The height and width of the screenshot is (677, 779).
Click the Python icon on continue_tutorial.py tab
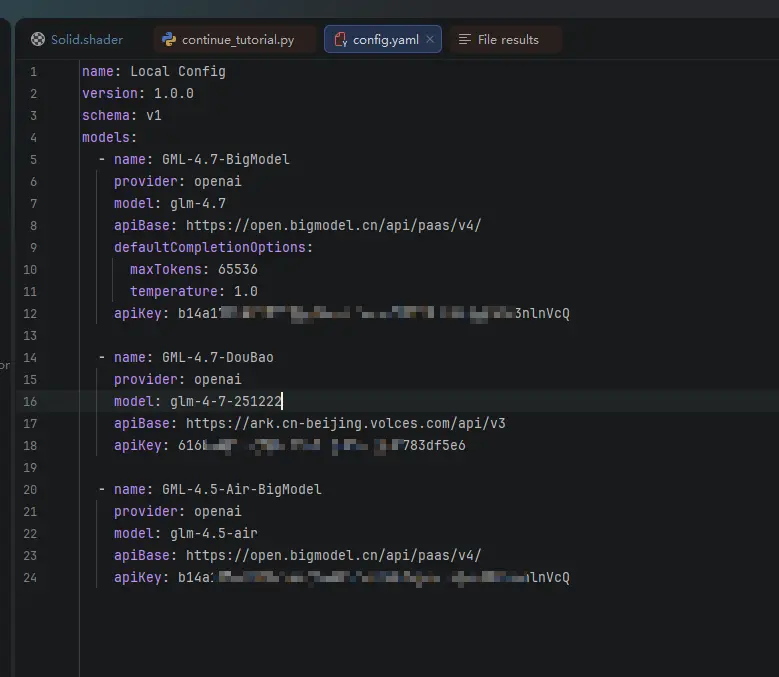tap(169, 39)
